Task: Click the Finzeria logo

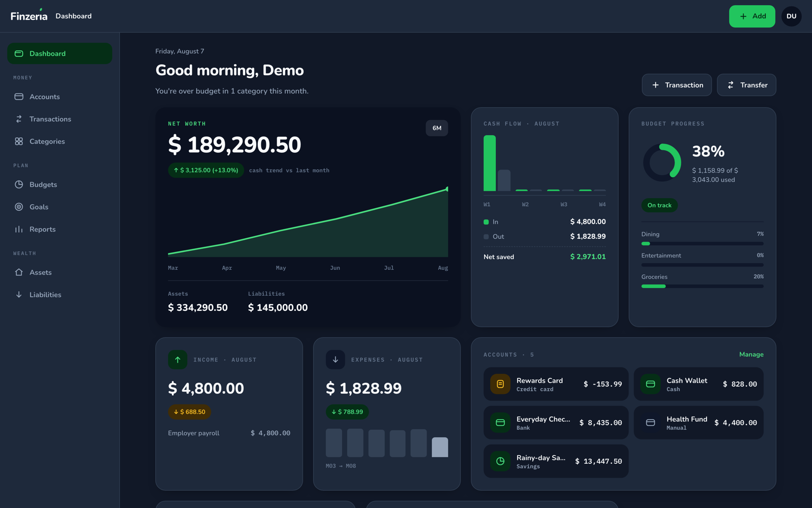Action: pyautogui.click(x=29, y=16)
